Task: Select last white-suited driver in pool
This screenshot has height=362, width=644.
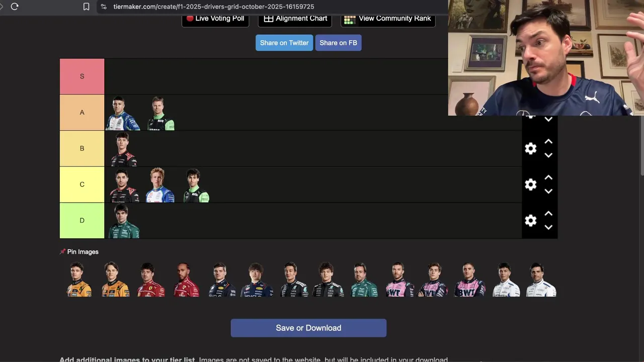Action: (x=541, y=280)
